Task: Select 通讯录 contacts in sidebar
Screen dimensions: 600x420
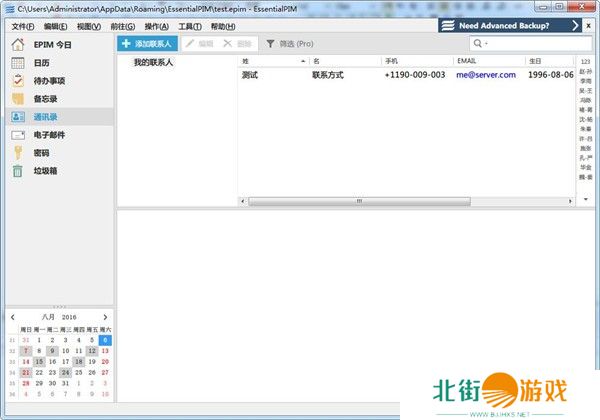Action: (x=44, y=117)
